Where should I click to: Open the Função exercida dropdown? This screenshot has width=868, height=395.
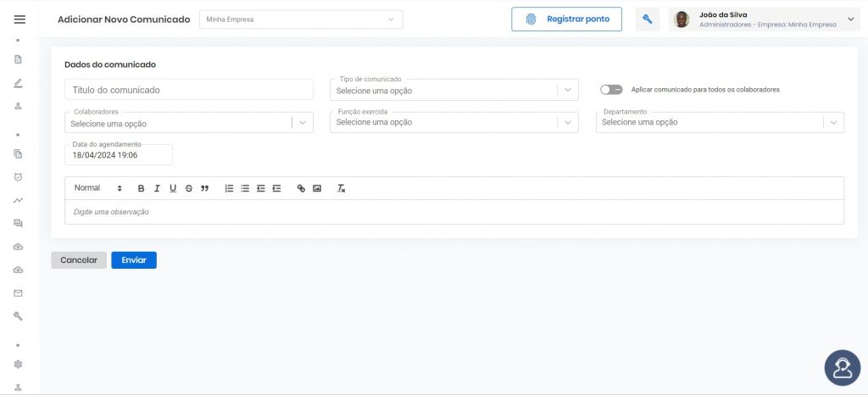point(454,122)
